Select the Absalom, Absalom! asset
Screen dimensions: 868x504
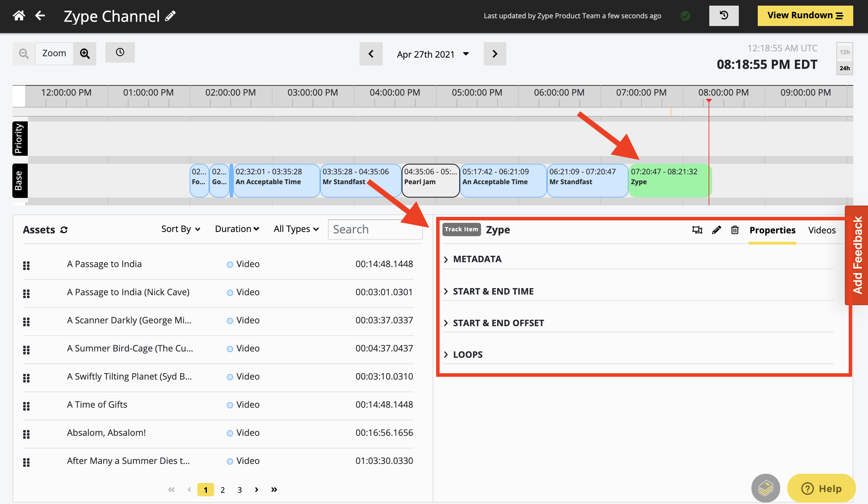pyautogui.click(x=218, y=433)
